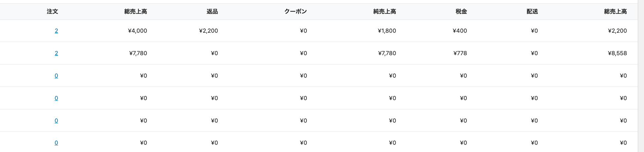This screenshot has height=152, width=644.
Task: Click ¥7,780 value under 純売上高
Action: (387, 53)
